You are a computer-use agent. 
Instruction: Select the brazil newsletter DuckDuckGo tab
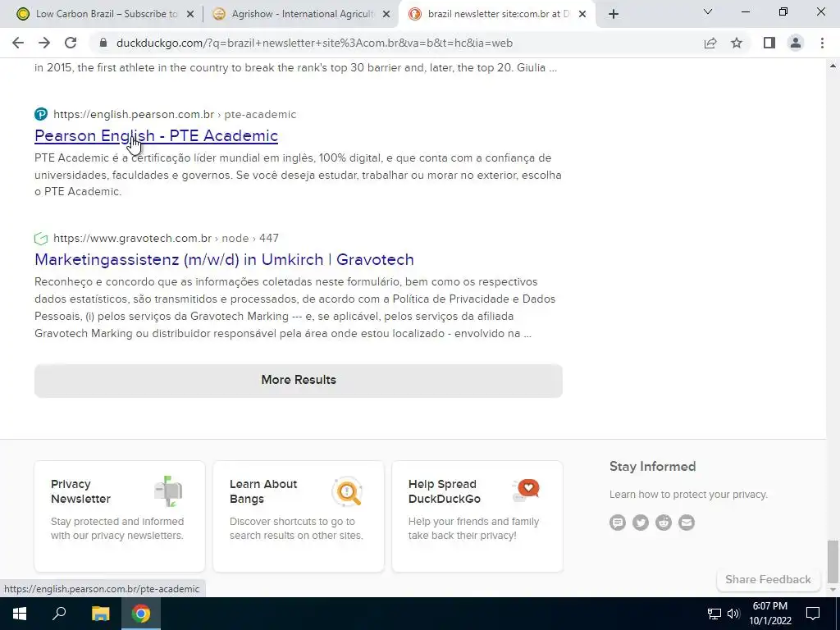(497, 14)
